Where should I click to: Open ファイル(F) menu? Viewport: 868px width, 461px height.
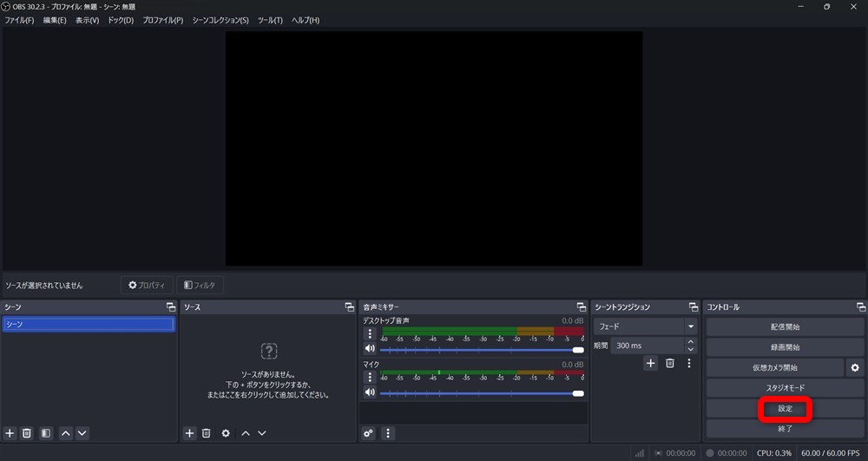tap(19, 20)
